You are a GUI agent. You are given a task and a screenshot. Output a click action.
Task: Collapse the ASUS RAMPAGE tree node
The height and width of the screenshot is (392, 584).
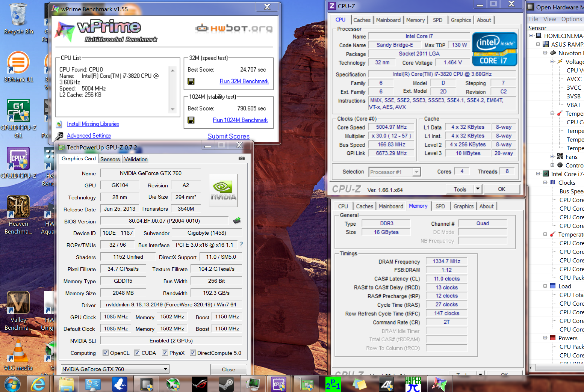pos(538,44)
